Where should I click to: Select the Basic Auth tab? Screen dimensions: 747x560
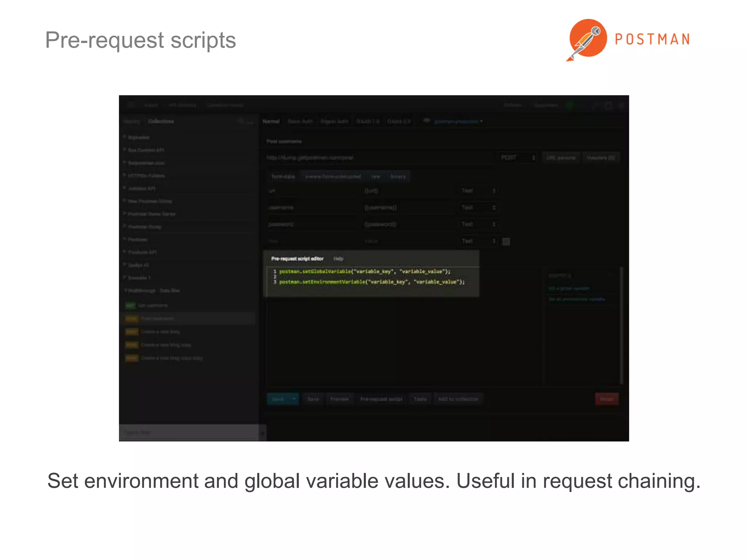pyautogui.click(x=300, y=121)
